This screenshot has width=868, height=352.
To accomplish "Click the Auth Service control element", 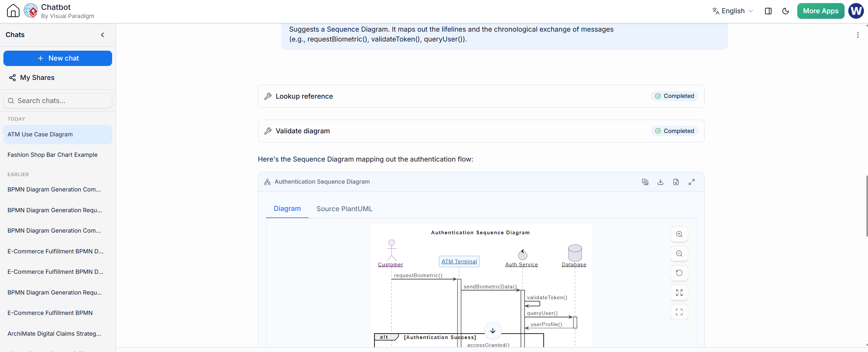I will pyautogui.click(x=521, y=258).
